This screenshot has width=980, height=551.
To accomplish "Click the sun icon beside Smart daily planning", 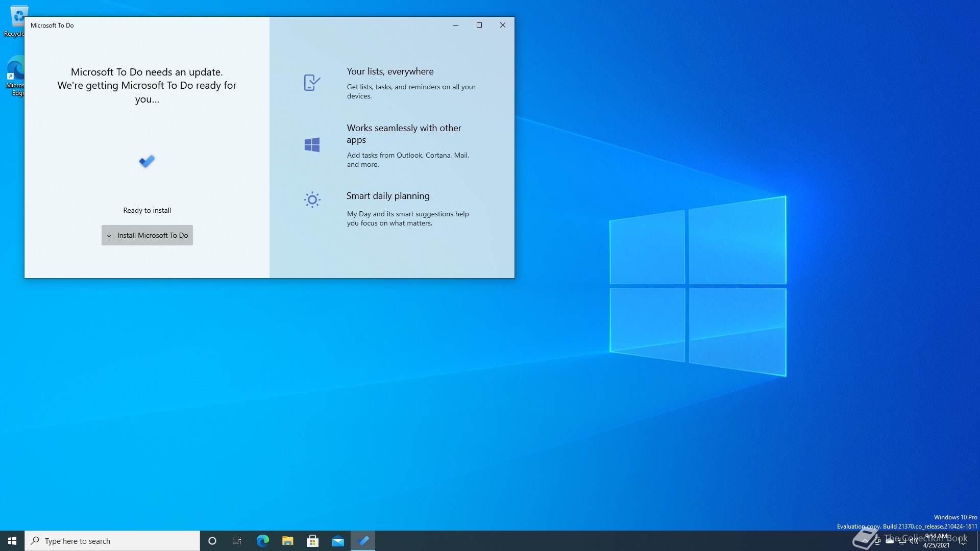I will point(312,199).
